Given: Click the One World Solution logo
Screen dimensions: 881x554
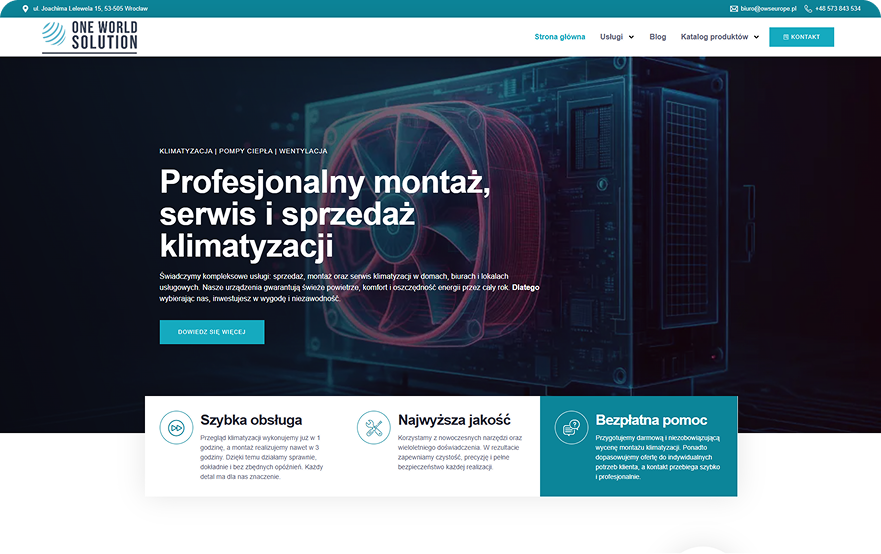Looking at the screenshot, I should pos(90,37).
